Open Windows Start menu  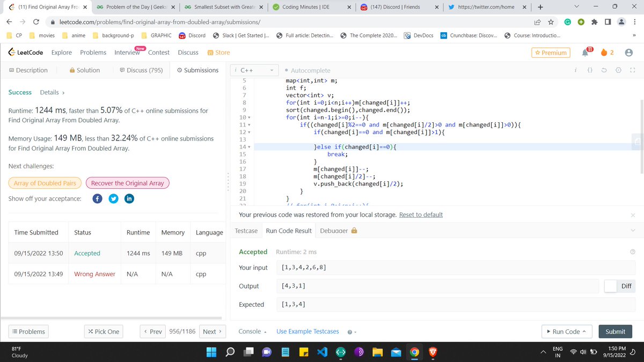coord(211,352)
